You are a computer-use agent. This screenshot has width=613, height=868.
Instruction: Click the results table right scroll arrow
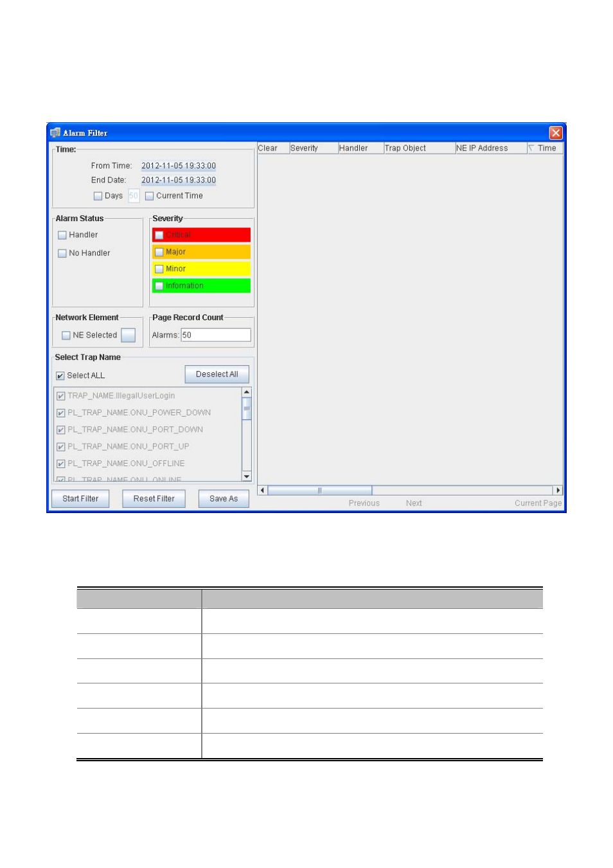click(x=558, y=491)
